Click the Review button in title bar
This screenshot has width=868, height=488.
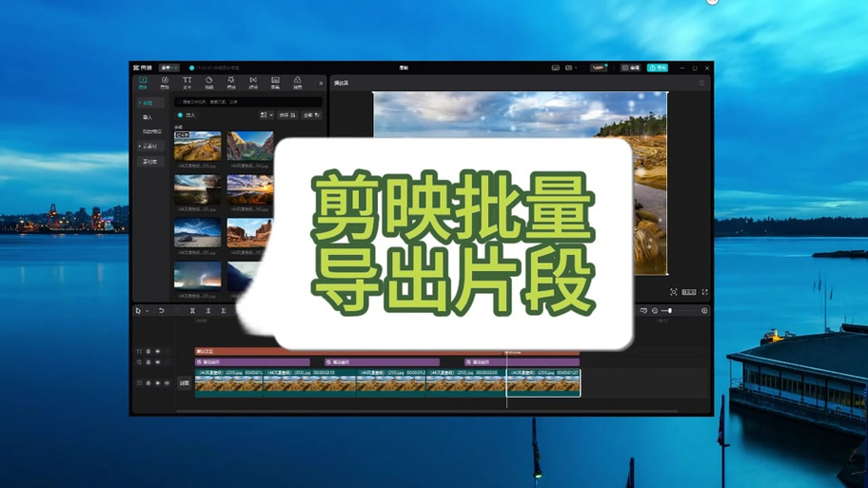630,68
